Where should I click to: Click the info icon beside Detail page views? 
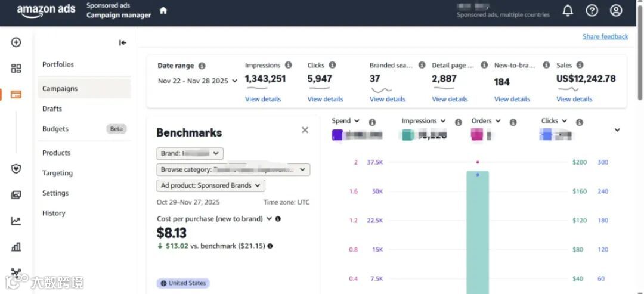point(484,65)
